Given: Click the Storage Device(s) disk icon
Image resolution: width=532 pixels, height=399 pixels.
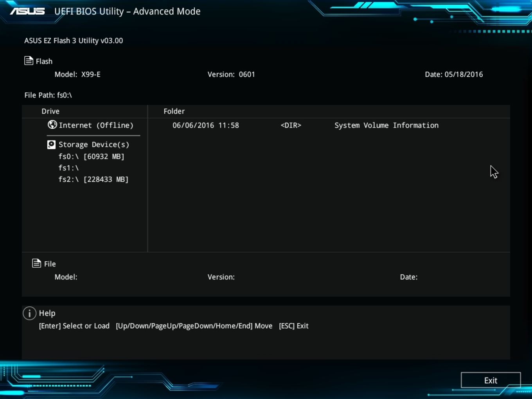Looking at the screenshot, I should click(51, 145).
